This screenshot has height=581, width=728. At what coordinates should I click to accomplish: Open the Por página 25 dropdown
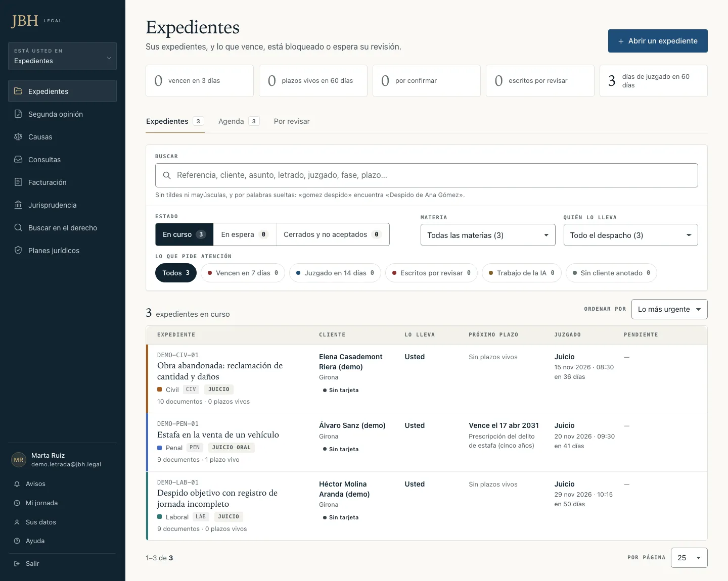(689, 558)
